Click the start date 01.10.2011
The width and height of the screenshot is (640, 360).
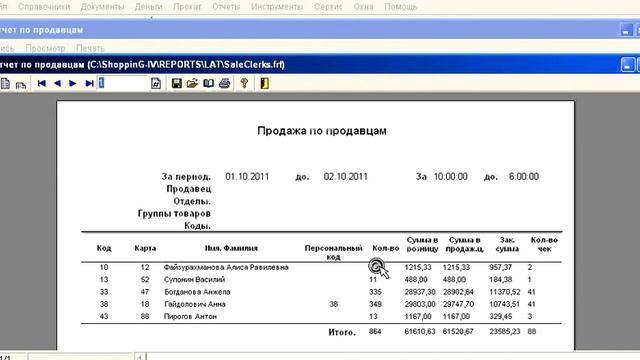pyautogui.click(x=247, y=177)
